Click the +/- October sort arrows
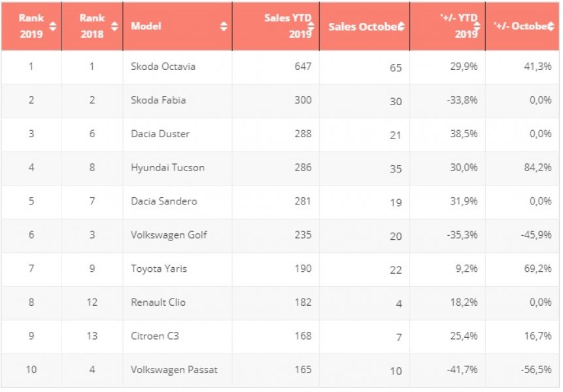This screenshot has height=392, width=563. (x=552, y=27)
